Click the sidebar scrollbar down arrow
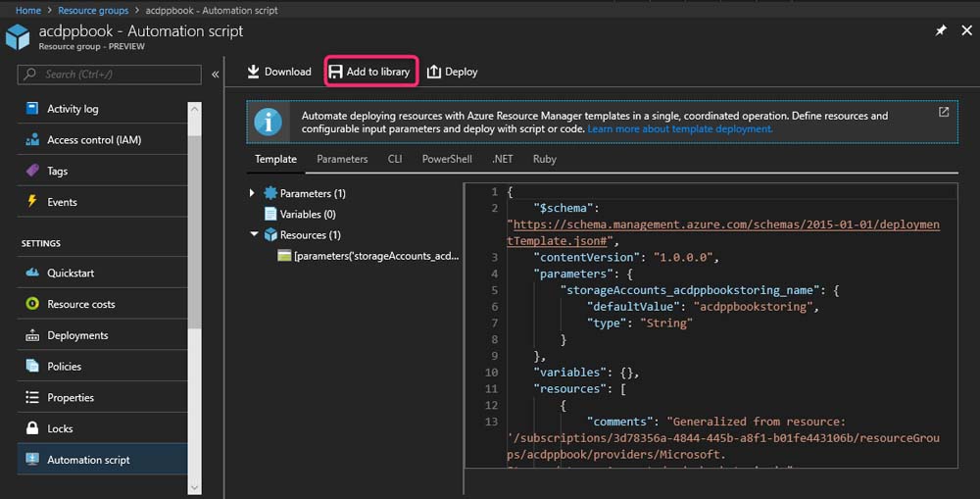This screenshot has height=499, width=980. coord(194,487)
